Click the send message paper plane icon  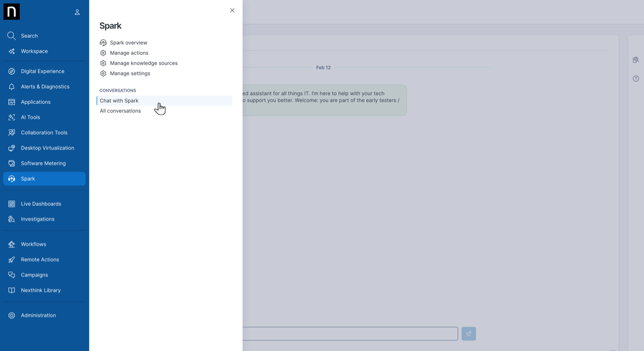point(468,334)
